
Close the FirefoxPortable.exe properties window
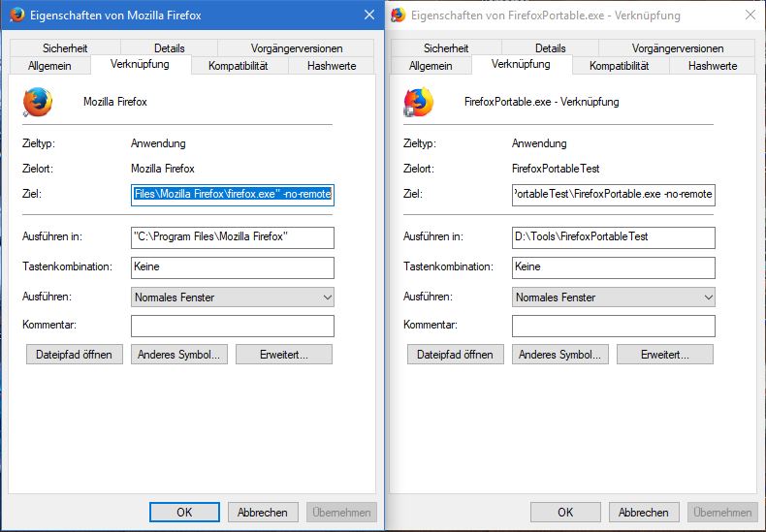(750, 16)
